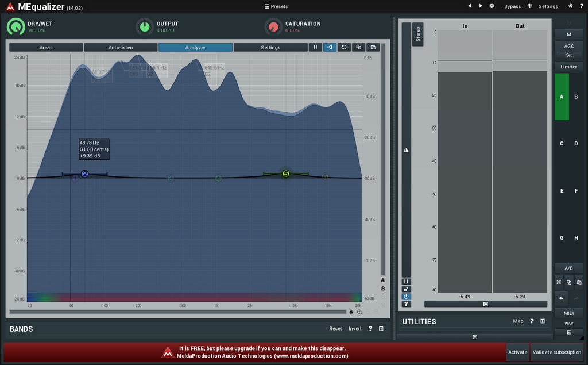Image resolution: width=588 pixels, height=365 pixels.
Task: Enable the Limiter
Action: tap(569, 67)
